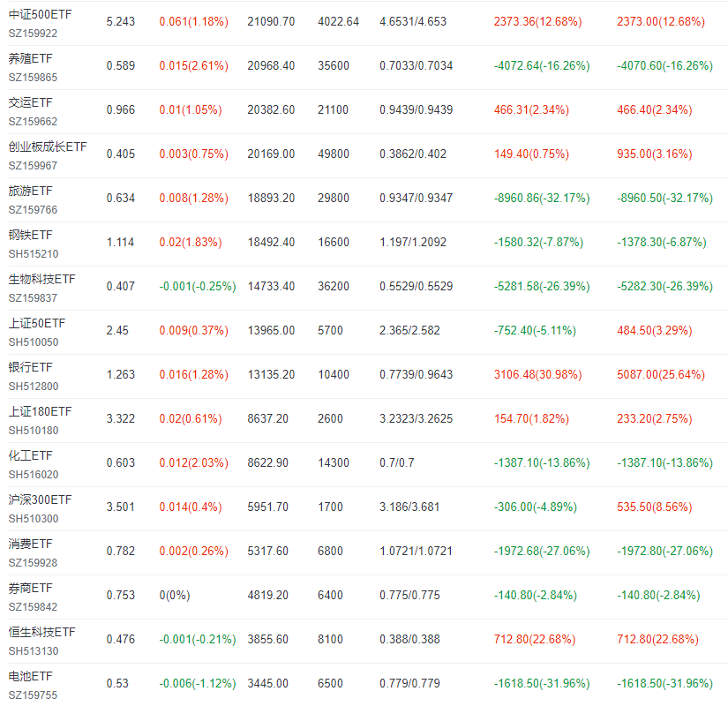Viewport: 728px width, 706px height.
Task: Select the code SZ159662
Action: [33, 122]
